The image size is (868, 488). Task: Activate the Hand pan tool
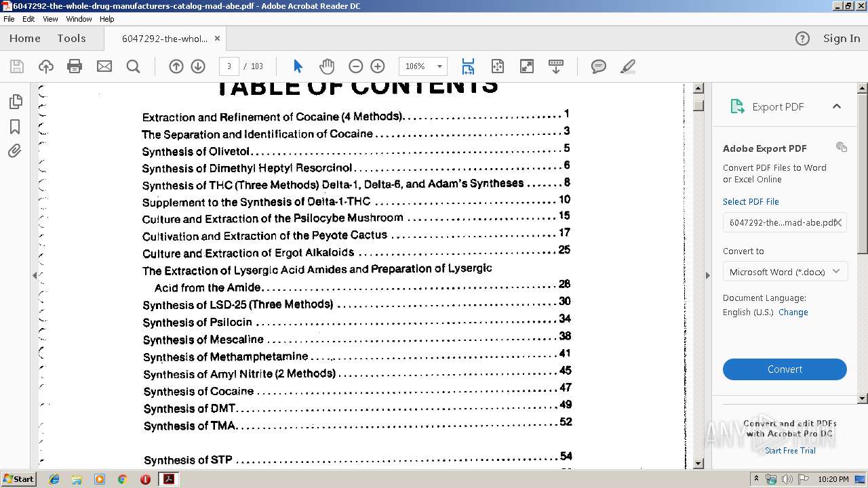click(x=327, y=66)
